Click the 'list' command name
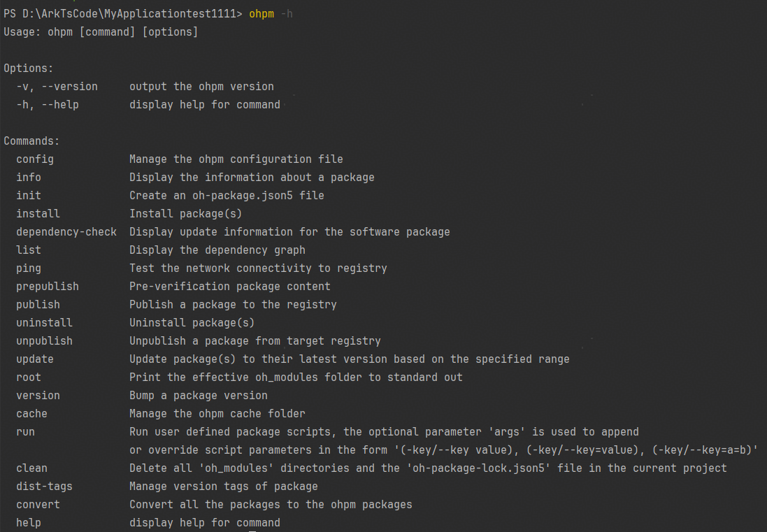This screenshot has width=767, height=532. (x=29, y=250)
